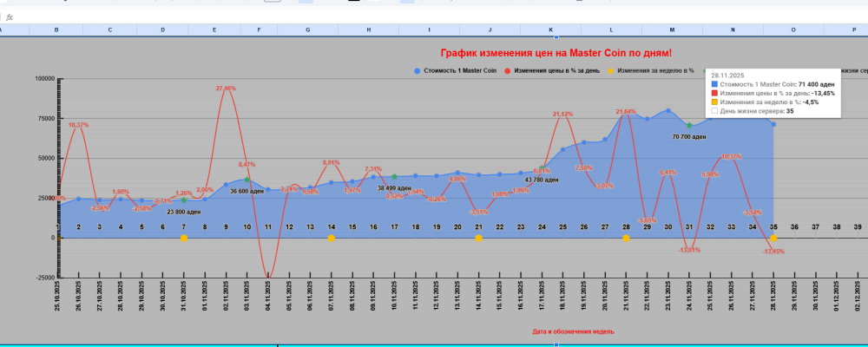Image resolution: width=868 pixels, height=347 pixels.
Task: Click the fx formula icon
Action: tap(10, 16)
